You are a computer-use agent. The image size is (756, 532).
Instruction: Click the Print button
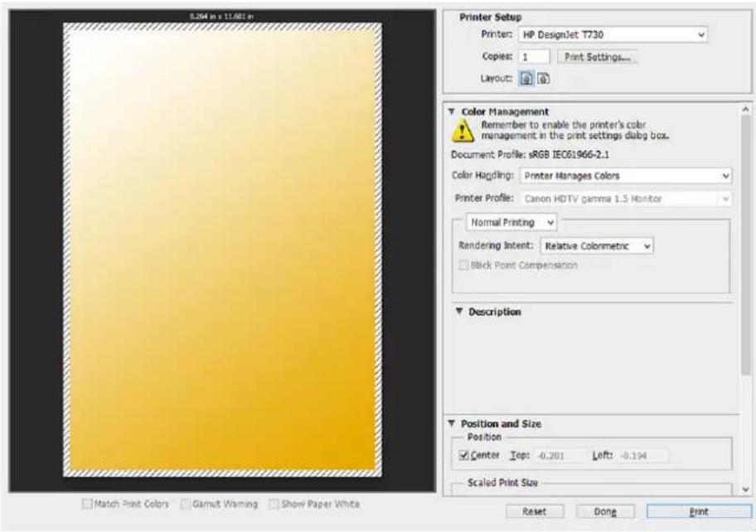[699, 512]
